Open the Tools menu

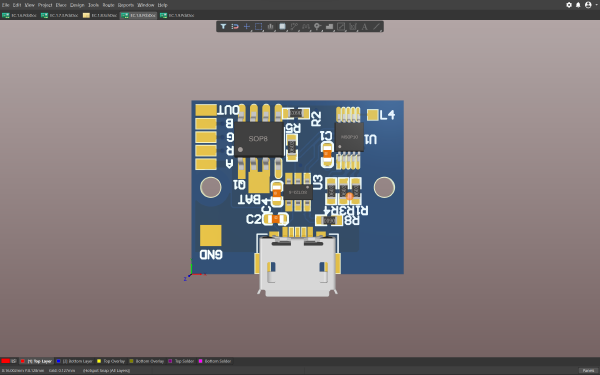tap(93, 5)
